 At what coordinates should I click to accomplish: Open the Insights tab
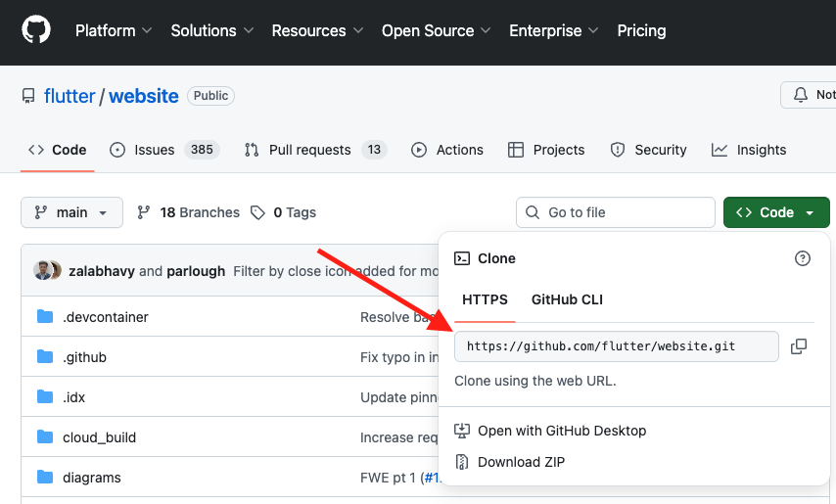coord(749,150)
